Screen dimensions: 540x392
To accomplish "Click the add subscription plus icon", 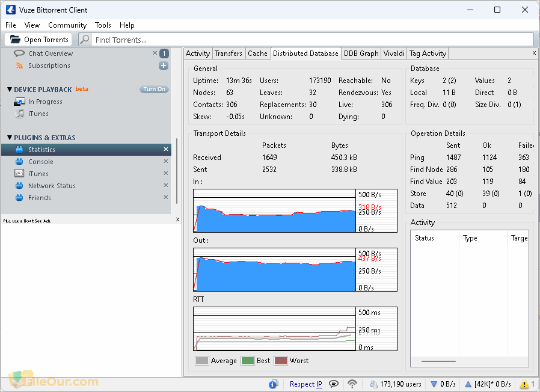I will (x=164, y=66).
